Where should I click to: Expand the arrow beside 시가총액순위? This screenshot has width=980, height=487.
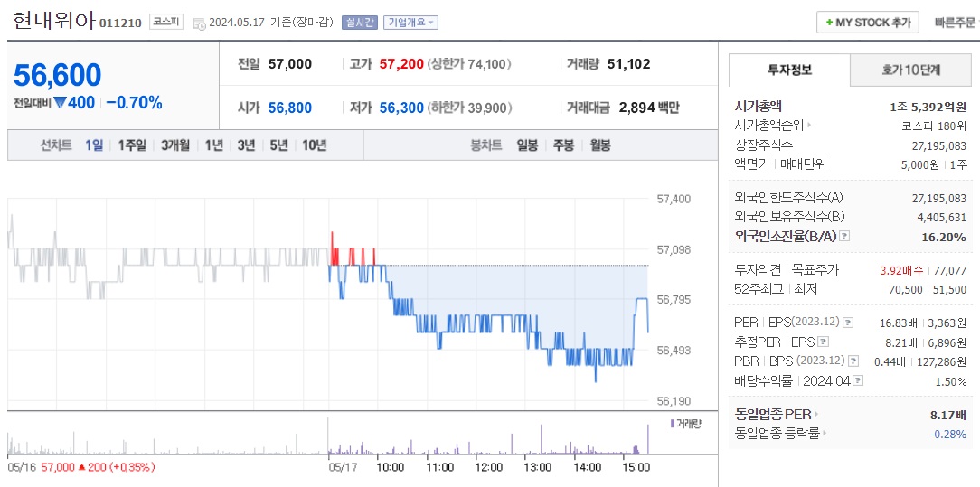[x=810, y=126]
